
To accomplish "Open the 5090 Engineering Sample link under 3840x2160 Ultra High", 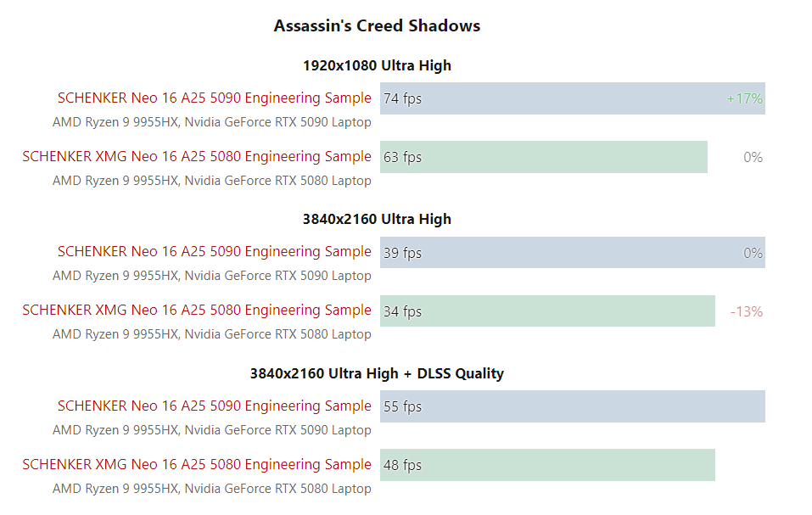I will [x=214, y=251].
